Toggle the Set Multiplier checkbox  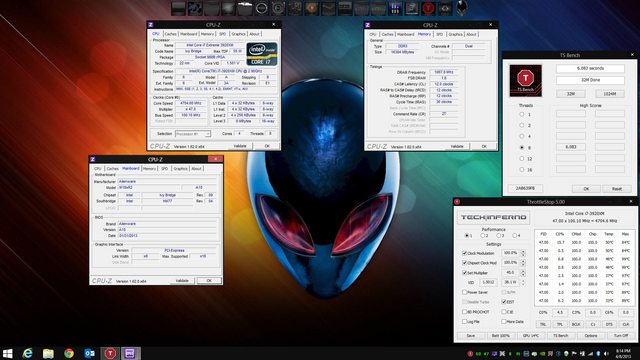click(x=464, y=273)
